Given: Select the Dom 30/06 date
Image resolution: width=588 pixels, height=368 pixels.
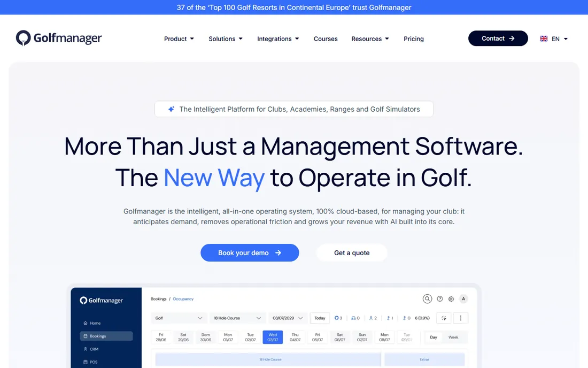Looking at the screenshot, I should 205,337.
